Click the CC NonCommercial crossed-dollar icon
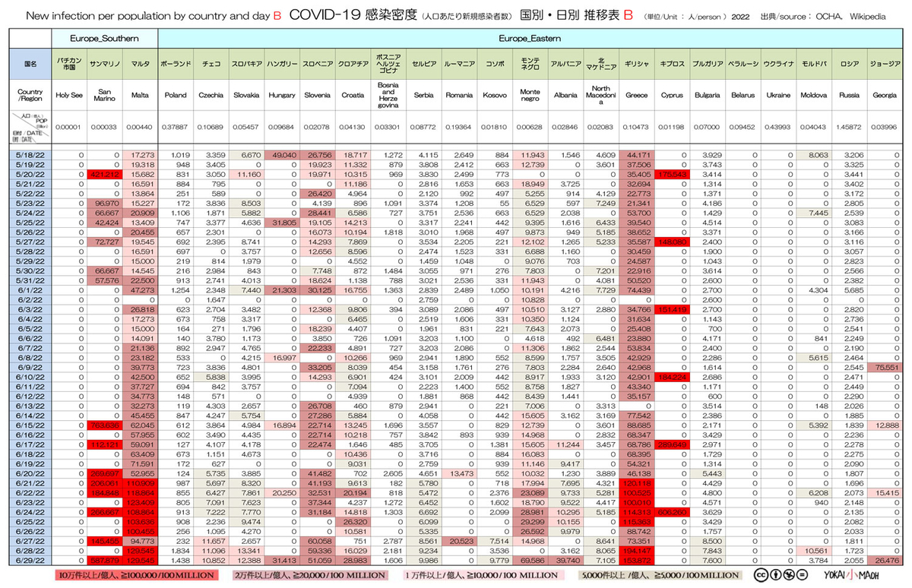 tap(789, 575)
